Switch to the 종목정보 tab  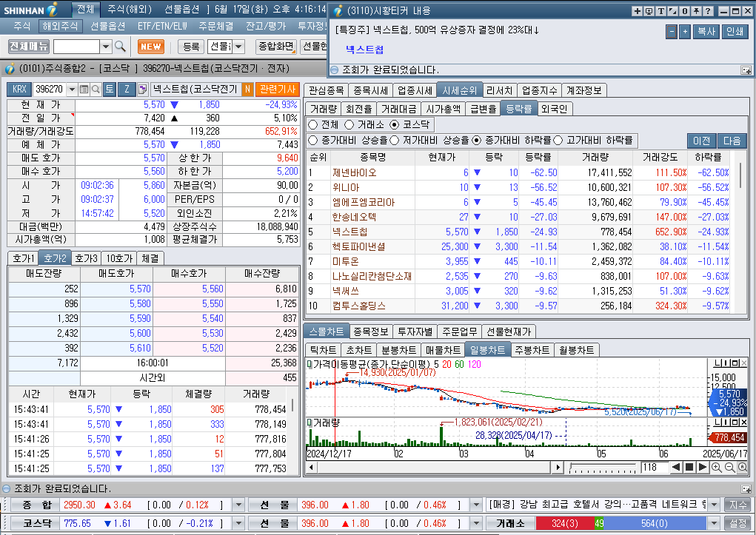pos(371,332)
